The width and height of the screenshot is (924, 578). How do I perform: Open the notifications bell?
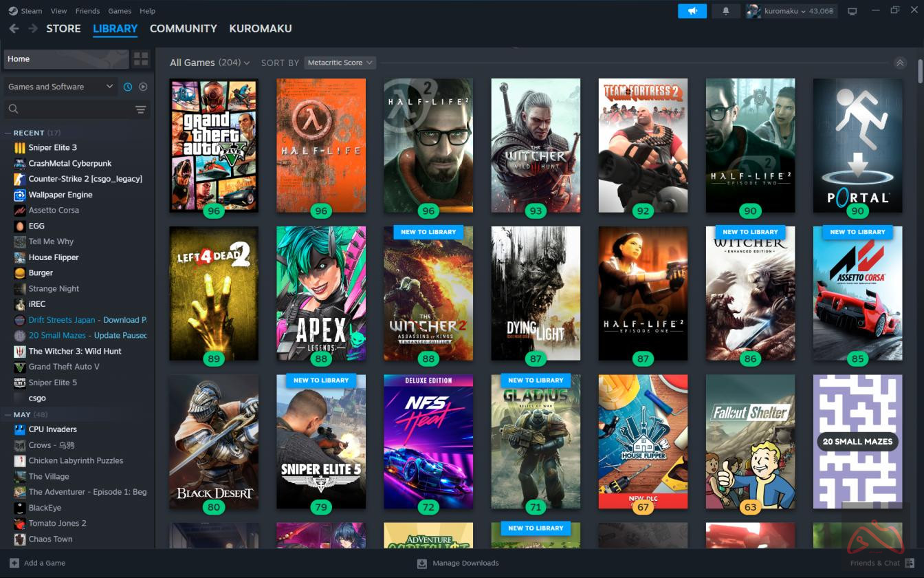pyautogui.click(x=726, y=11)
